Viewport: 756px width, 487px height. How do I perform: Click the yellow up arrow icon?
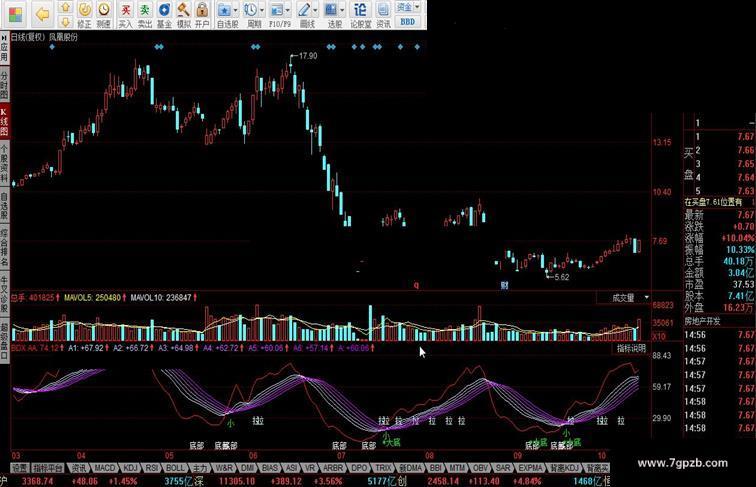click(66, 7)
